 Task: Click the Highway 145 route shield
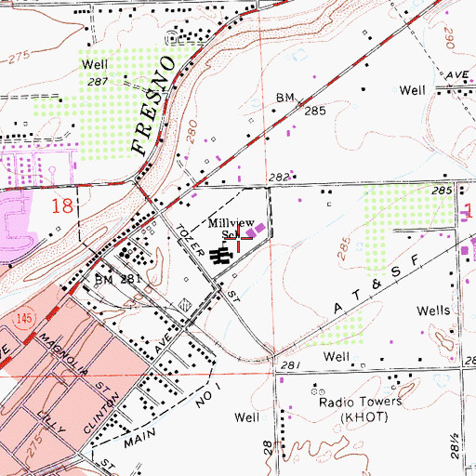pos(24,319)
